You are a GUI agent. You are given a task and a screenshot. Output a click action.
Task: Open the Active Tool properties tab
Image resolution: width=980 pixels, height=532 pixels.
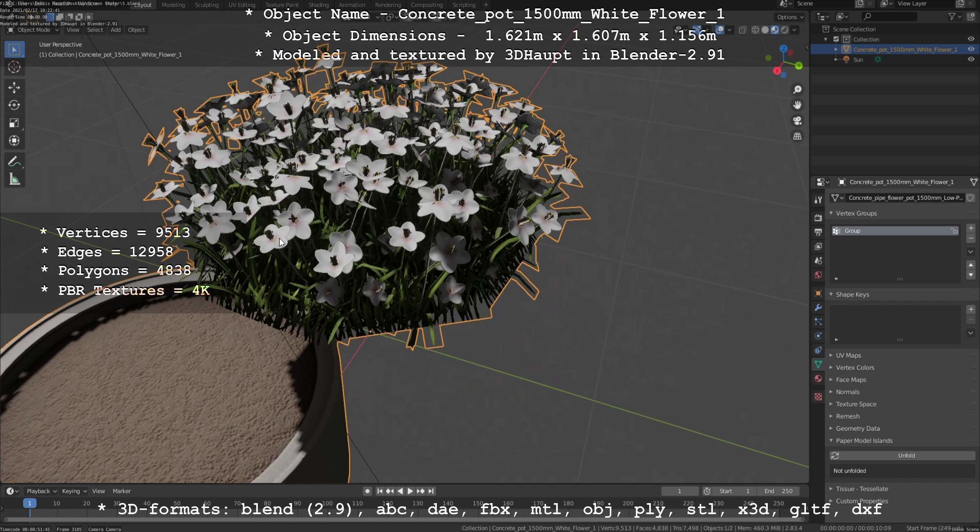click(818, 200)
